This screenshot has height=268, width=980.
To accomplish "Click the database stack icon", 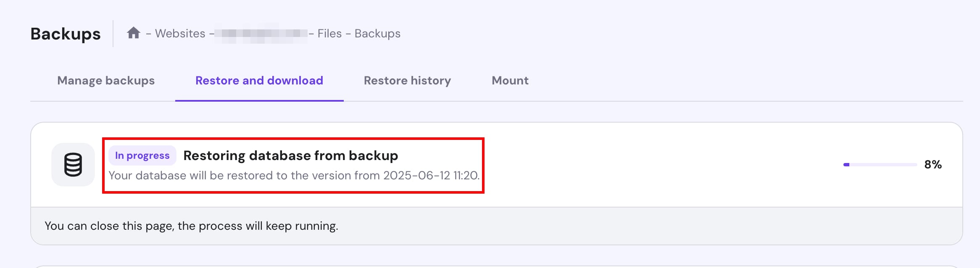I will tap(73, 164).
